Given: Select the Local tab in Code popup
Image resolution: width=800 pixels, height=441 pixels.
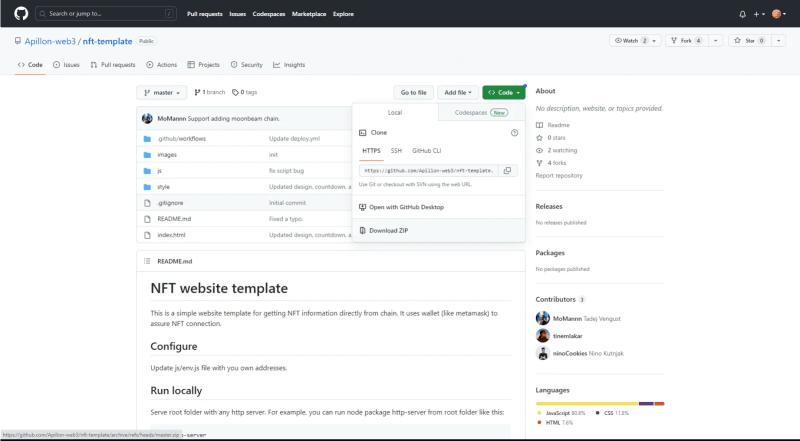Looking at the screenshot, I should [x=395, y=112].
